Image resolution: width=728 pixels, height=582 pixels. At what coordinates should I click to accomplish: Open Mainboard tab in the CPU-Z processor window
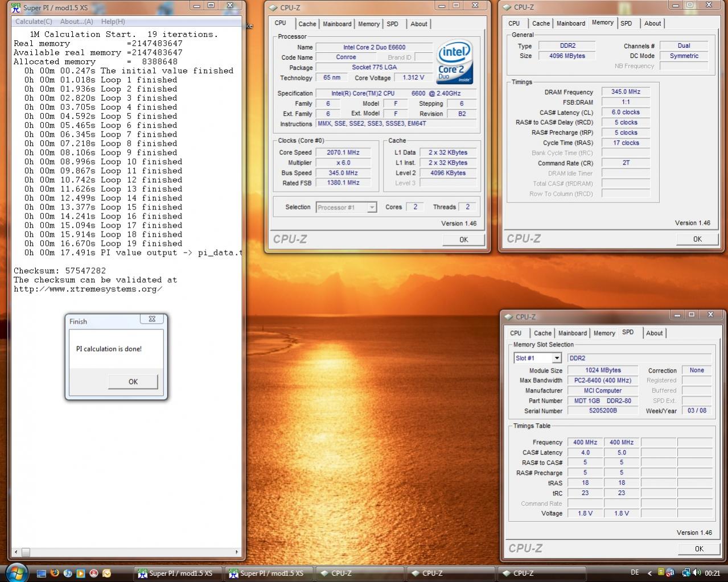coord(337,24)
